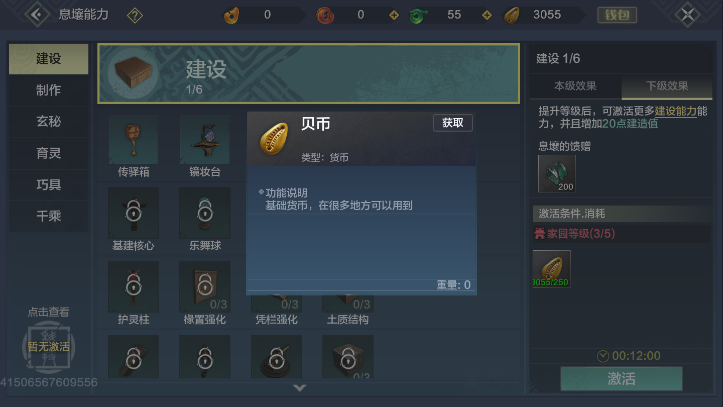Open the 钱包 wallet button
723x407 pixels.
(617, 15)
